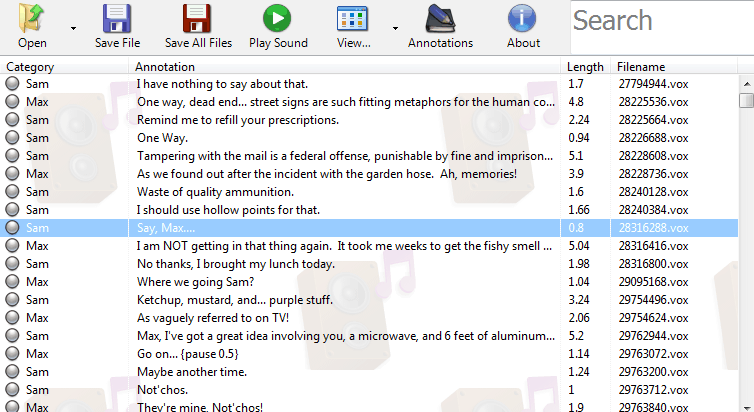Click the round icon for 28240128.vox row
Viewport: 754px width, 412px height.
(12, 192)
